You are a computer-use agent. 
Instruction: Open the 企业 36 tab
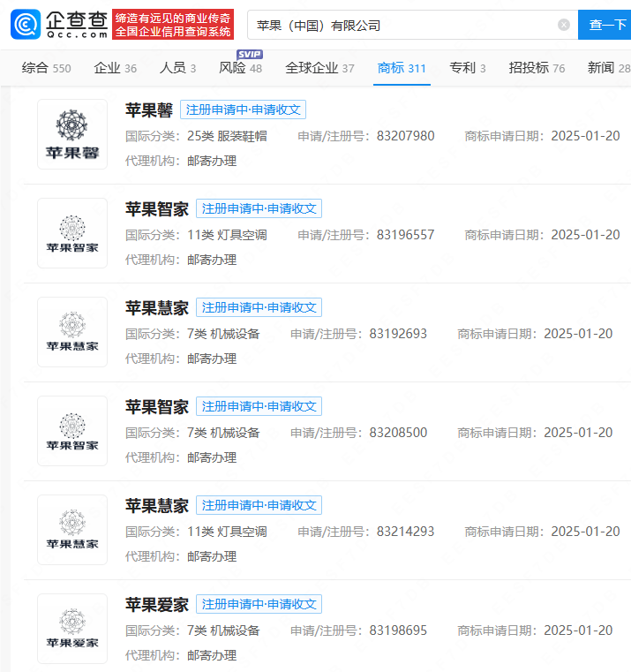pos(116,68)
